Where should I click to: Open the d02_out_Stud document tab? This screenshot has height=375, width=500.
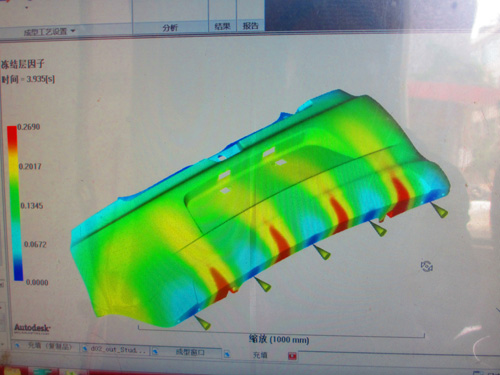coord(115,349)
